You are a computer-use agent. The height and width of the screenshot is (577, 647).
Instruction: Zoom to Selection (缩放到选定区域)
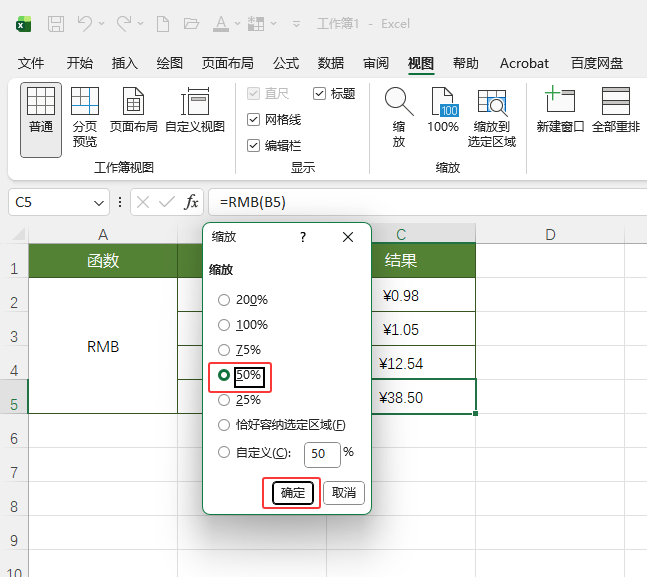point(491,119)
